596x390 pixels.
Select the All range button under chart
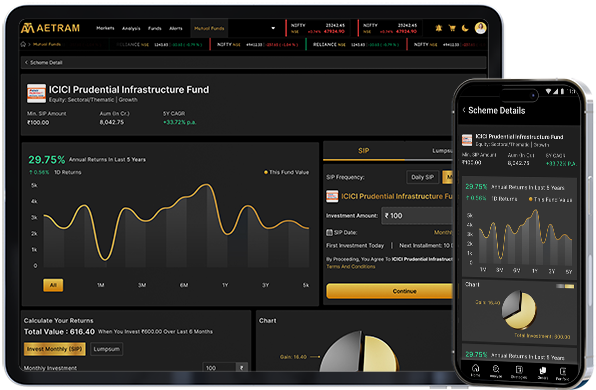pos(53,285)
